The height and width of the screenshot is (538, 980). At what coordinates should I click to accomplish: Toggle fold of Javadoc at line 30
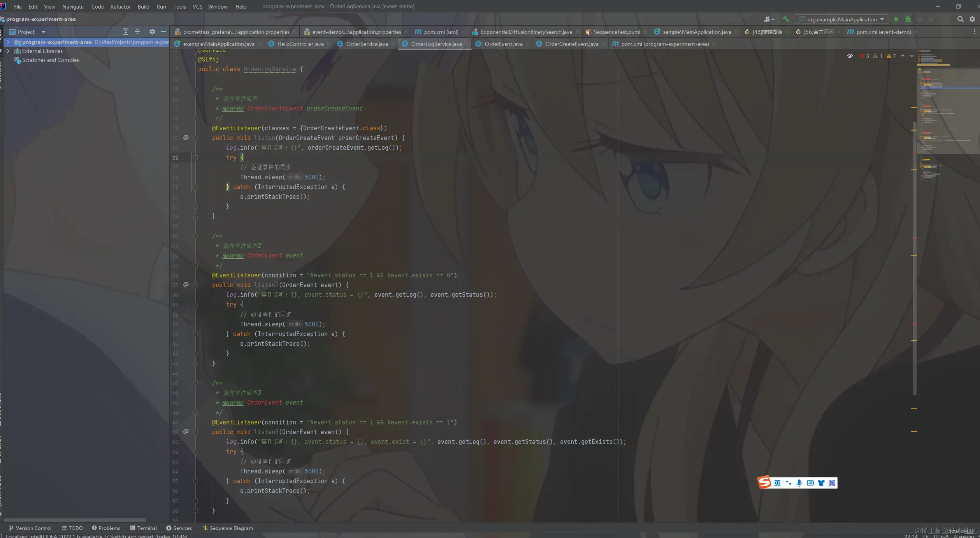196,236
